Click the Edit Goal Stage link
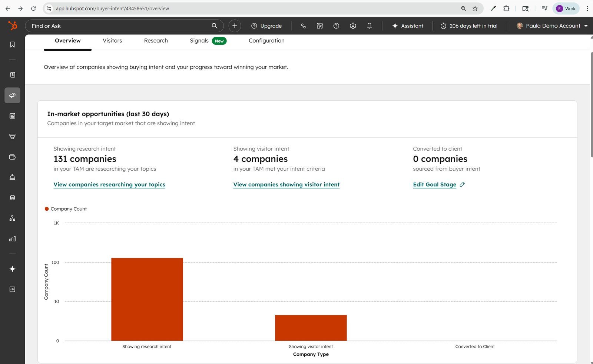Viewport: 593px width, 364px height. click(x=434, y=184)
